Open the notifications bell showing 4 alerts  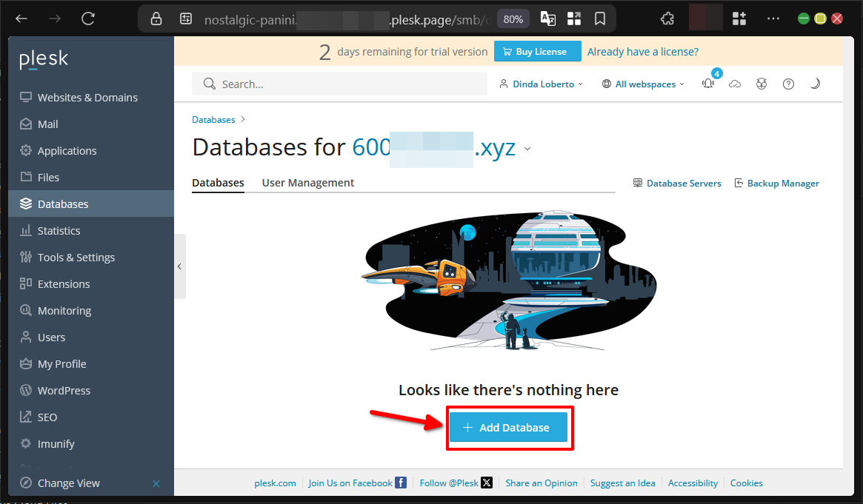[x=708, y=84]
